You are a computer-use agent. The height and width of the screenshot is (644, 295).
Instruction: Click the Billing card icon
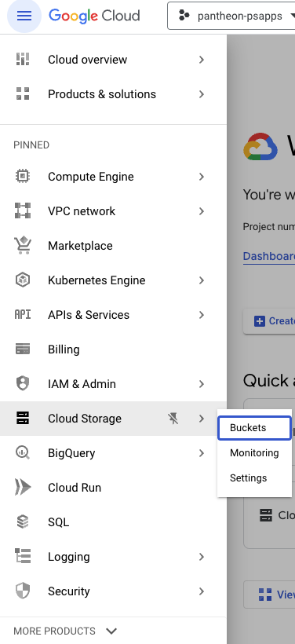pyautogui.click(x=23, y=349)
